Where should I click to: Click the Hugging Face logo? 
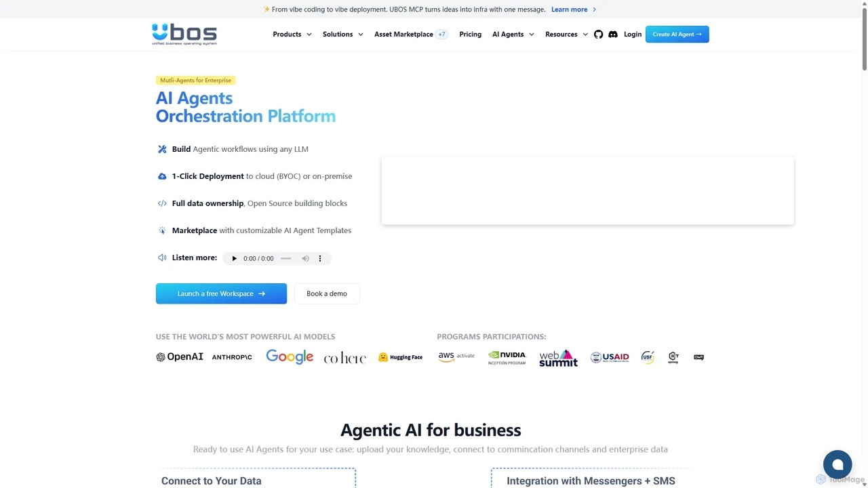point(400,357)
